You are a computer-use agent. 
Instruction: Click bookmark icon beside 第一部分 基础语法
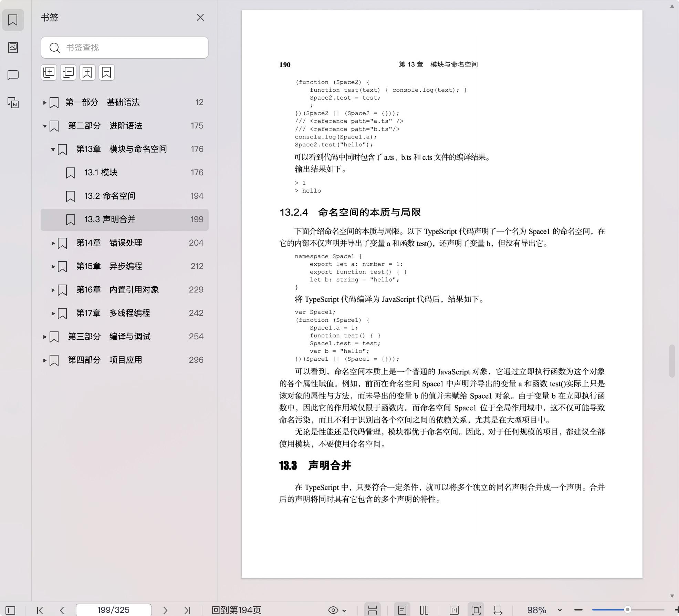tap(54, 102)
